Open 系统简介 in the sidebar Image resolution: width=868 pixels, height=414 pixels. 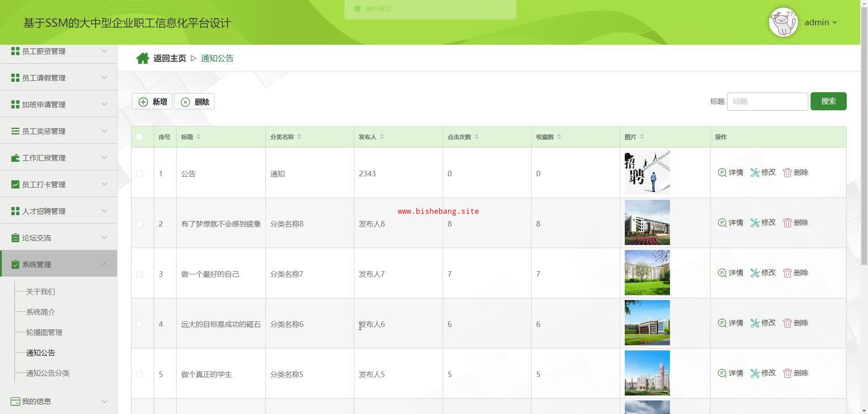(x=41, y=312)
